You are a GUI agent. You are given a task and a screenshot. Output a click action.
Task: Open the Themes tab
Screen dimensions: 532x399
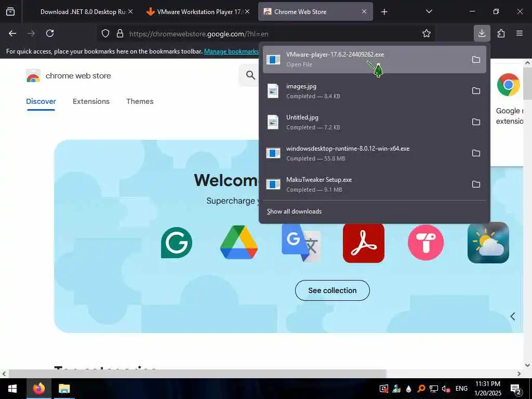pos(140,101)
